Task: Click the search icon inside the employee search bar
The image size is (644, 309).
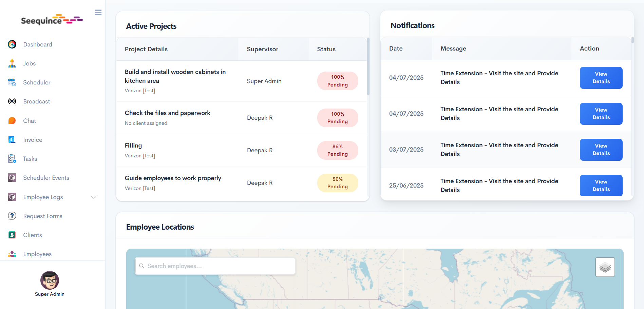Action: pyautogui.click(x=142, y=266)
